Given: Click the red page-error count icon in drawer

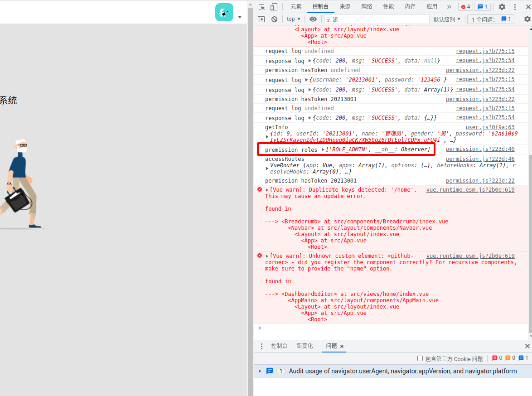Looking at the screenshot, I should pos(495,358).
